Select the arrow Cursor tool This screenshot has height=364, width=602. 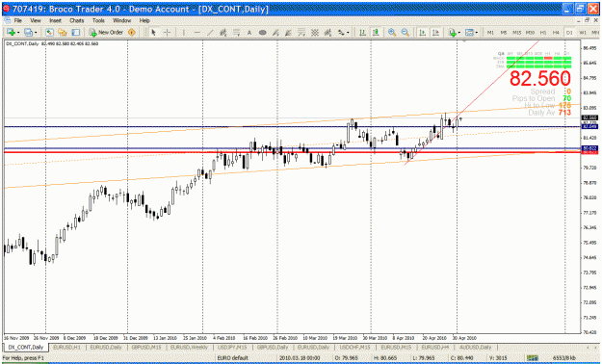pos(153,33)
